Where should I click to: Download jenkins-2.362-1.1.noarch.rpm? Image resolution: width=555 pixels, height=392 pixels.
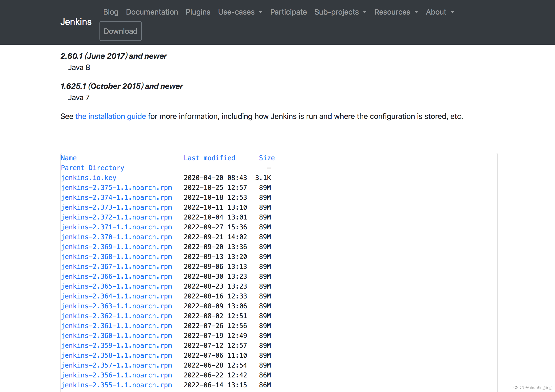pyautogui.click(x=116, y=316)
